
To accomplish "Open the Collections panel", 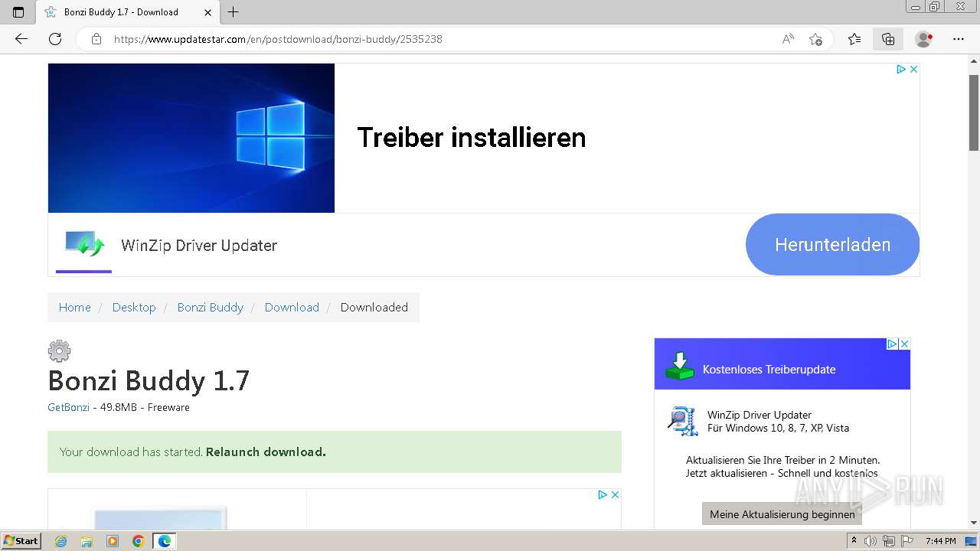I will tap(888, 39).
